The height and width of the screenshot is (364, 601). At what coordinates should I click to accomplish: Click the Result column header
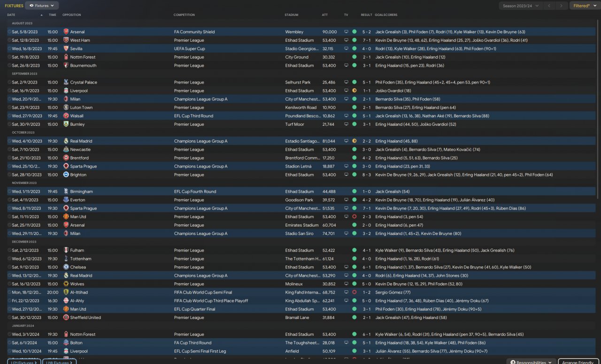366,15
